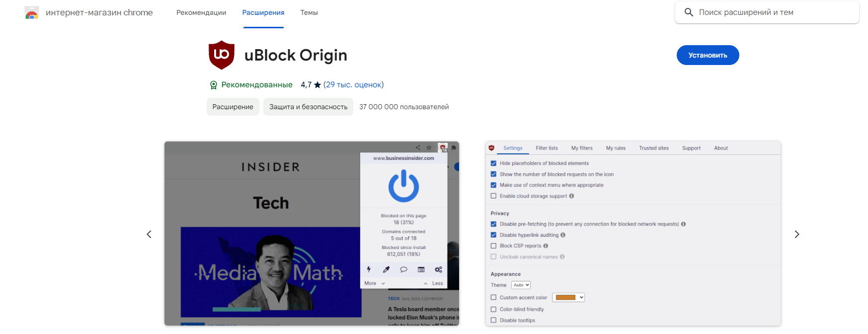The width and height of the screenshot is (868, 334).
Task: Go to next screenshot with right arrow
Action: [x=797, y=234]
